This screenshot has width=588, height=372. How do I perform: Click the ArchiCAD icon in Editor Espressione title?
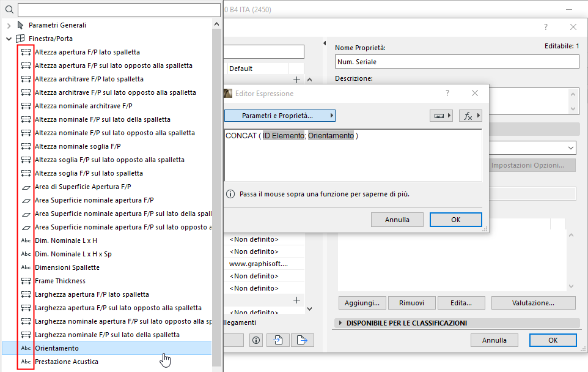[227, 93]
